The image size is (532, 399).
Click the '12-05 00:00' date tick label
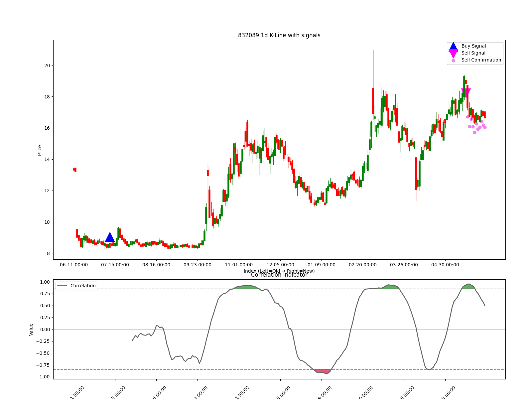pyautogui.click(x=280, y=265)
